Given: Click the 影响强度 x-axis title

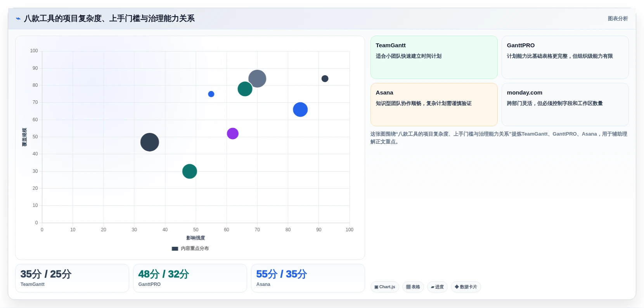Looking at the screenshot, I should pos(196,238).
